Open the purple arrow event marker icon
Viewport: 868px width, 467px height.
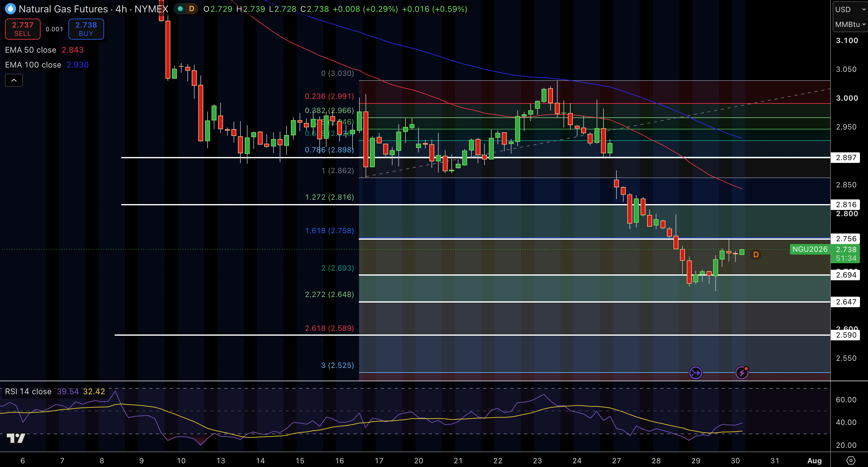695,373
